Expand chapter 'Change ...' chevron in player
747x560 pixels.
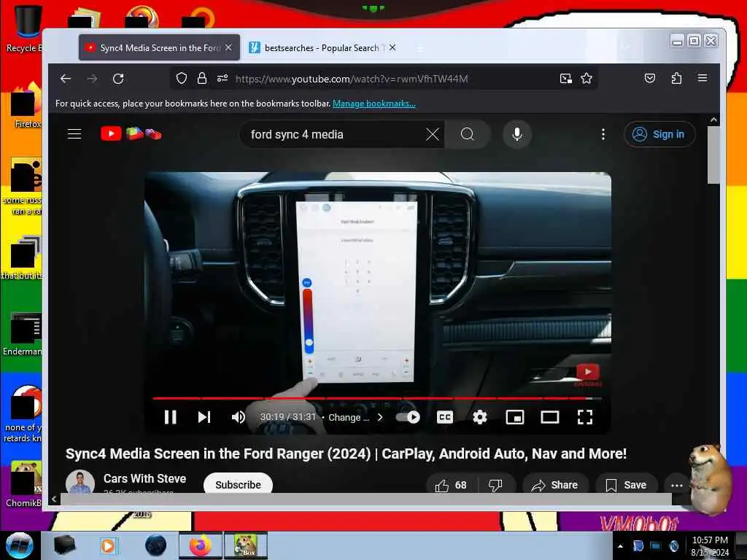click(380, 417)
